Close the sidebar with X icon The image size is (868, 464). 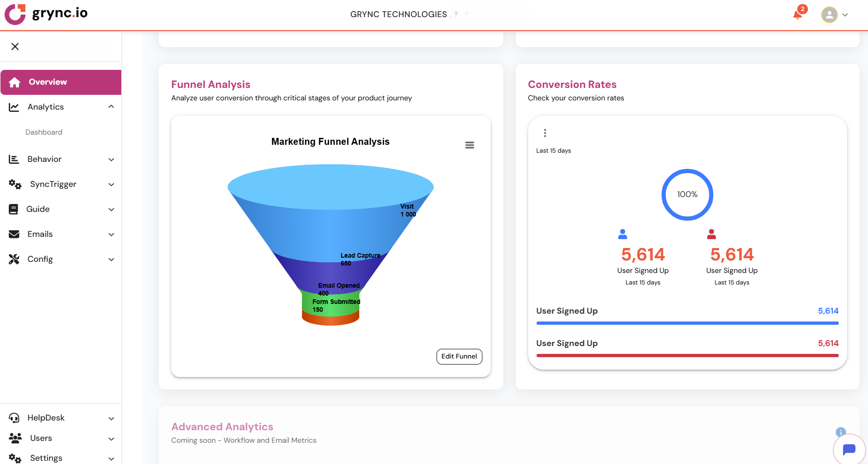point(15,46)
